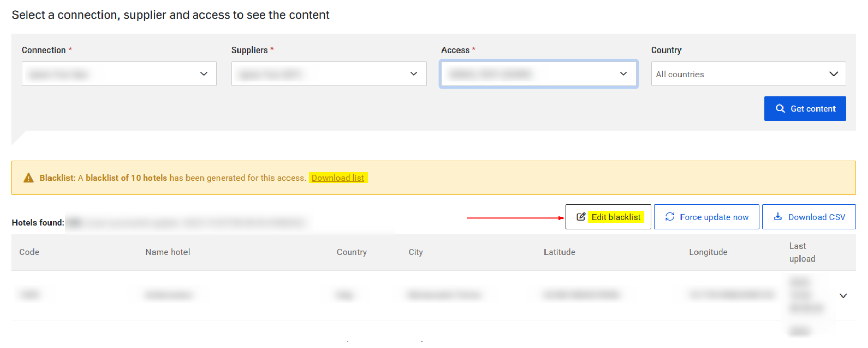Screen dimensions: 868x348
Task: Click the blacklist warning triangle icon
Action: [29, 178]
